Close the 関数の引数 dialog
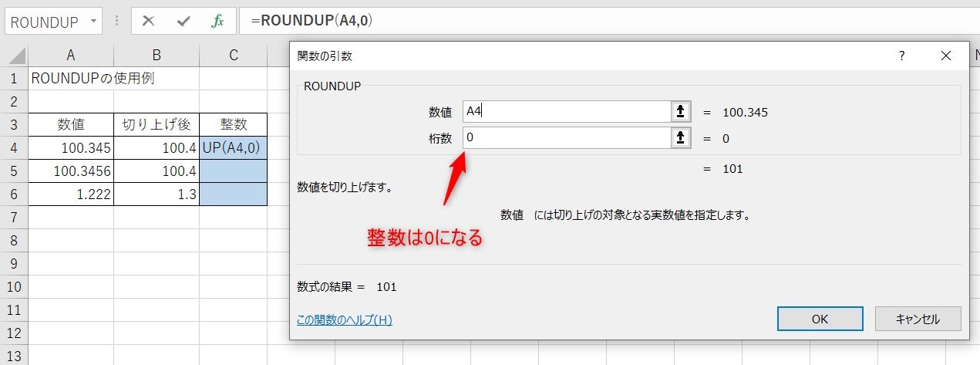This screenshot has width=980, height=365. point(946,56)
